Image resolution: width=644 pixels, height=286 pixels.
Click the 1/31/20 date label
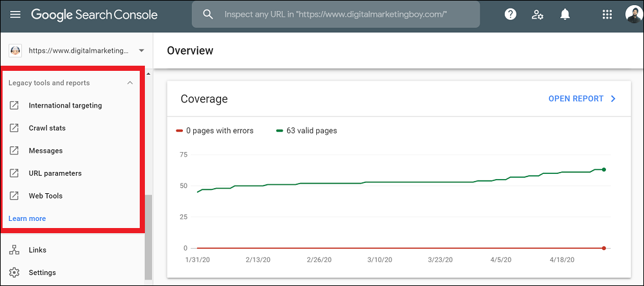(197, 260)
